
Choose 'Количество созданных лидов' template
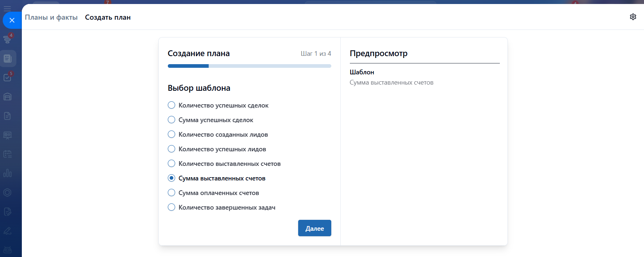tap(171, 135)
